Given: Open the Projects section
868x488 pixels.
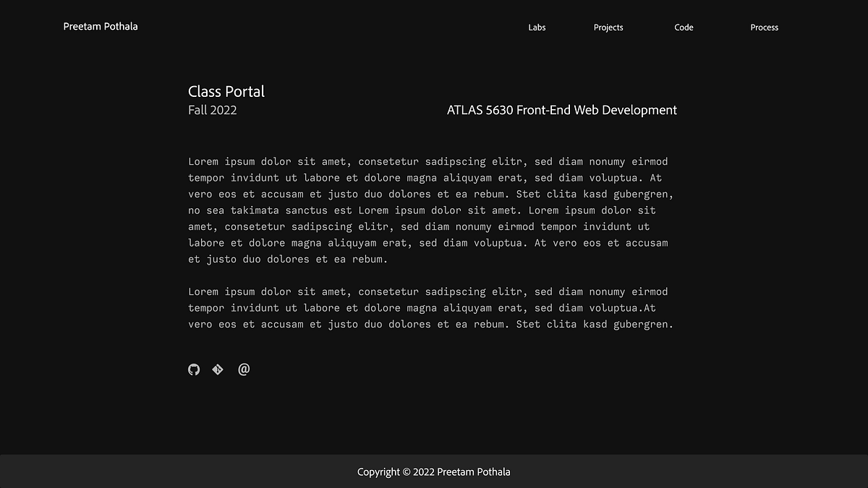Looking at the screenshot, I should tap(608, 27).
